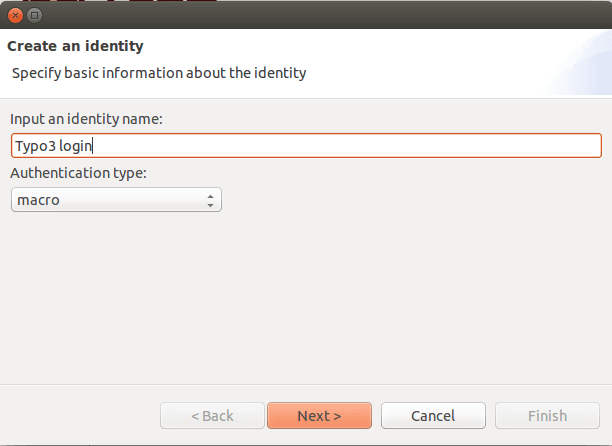Click the greyed-out Finish button
This screenshot has height=446, width=612.
547,416
